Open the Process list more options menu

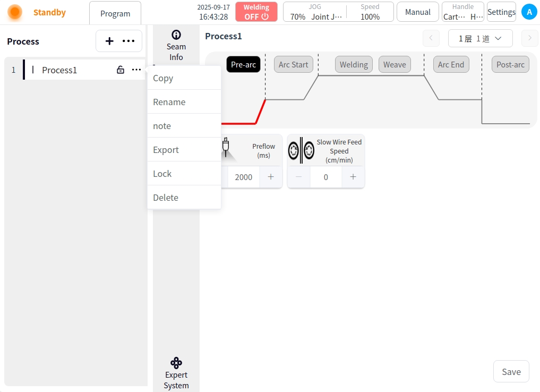[128, 41]
